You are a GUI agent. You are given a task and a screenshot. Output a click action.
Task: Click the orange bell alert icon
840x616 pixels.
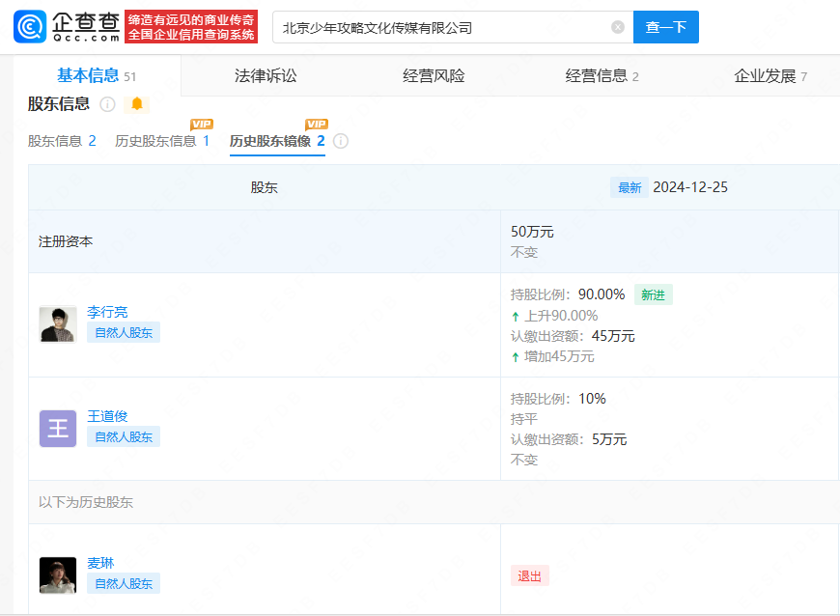click(137, 104)
